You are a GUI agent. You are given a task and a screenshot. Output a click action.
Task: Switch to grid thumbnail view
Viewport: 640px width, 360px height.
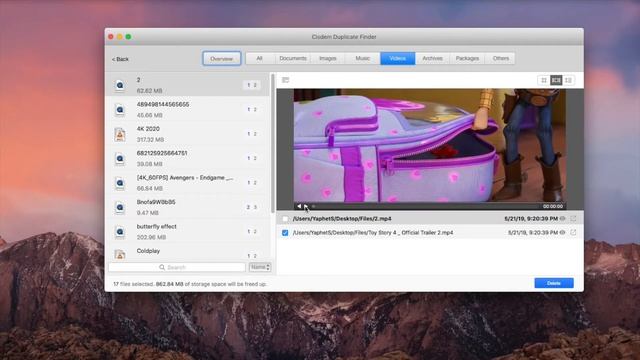[544, 80]
